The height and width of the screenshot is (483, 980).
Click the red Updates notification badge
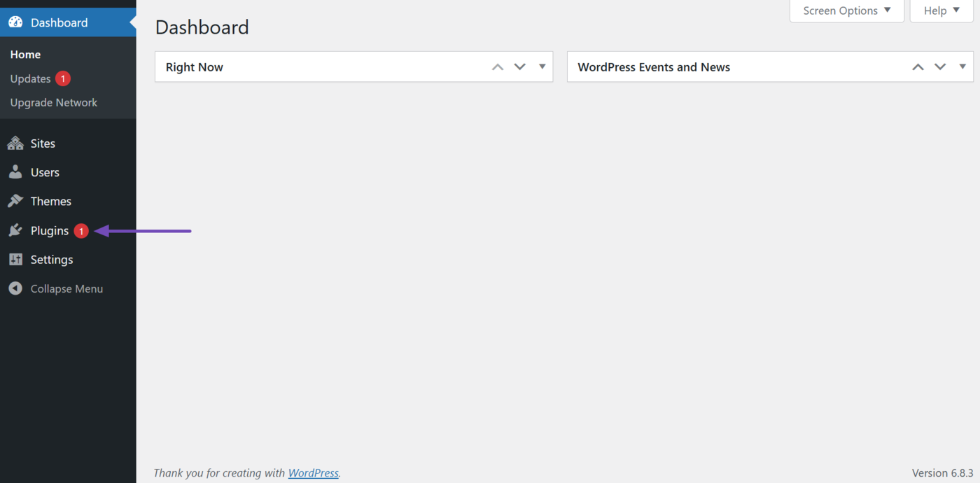click(62, 78)
